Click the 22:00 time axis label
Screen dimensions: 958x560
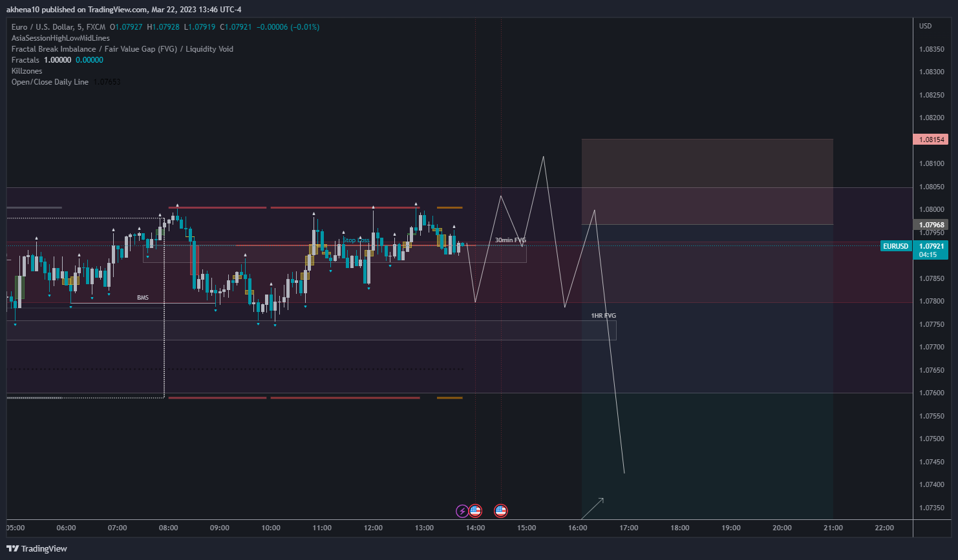[x=884, y=528]
